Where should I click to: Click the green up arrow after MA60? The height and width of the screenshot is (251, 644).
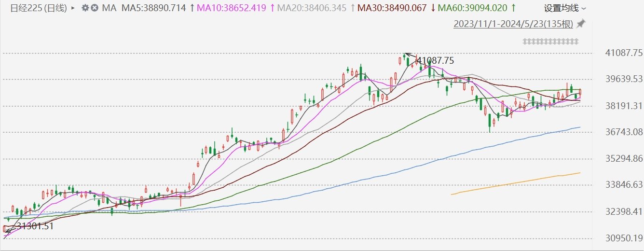click(513, 8)
